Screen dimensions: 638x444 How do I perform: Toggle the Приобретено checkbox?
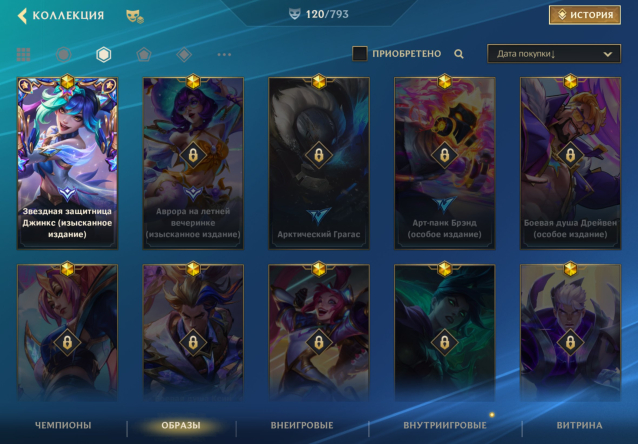click(360, 54)
